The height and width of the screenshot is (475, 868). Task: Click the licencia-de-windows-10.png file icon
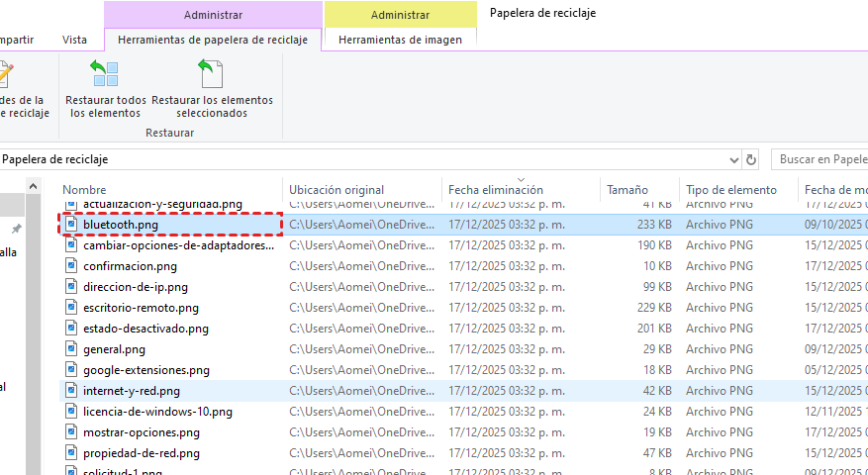(71, 412)
